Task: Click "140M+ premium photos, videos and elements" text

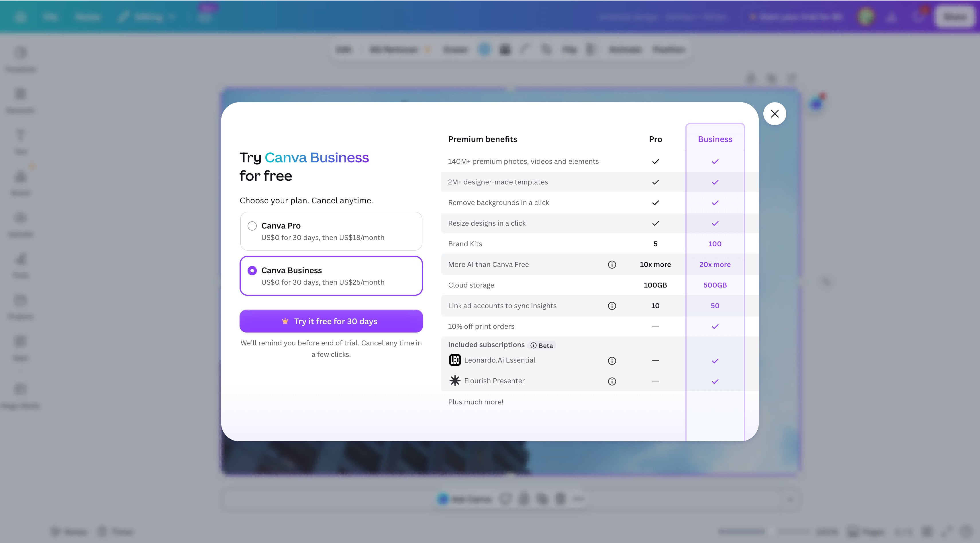Action: coord(523,161)
